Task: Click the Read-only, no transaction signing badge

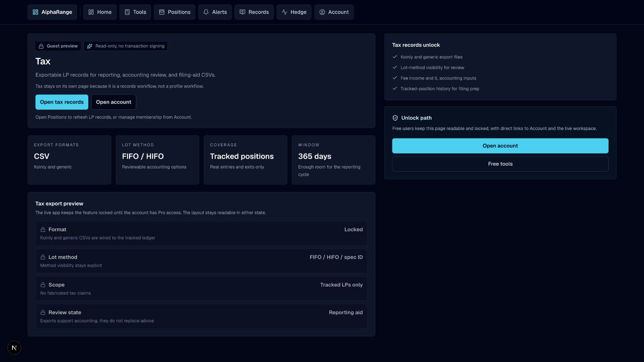Action: click(126, 46)
